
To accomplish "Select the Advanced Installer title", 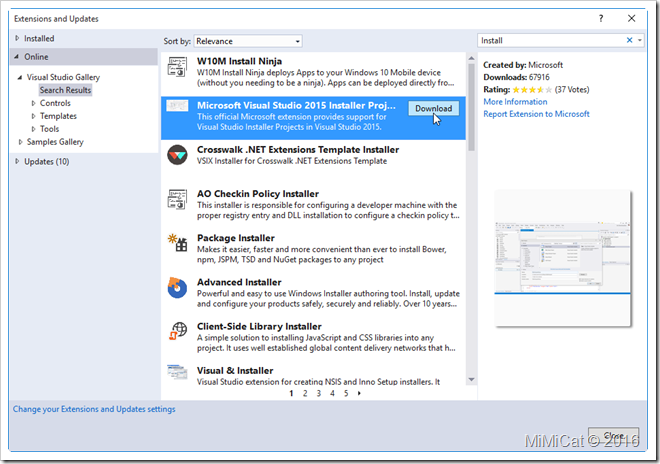I will (239, 282).
